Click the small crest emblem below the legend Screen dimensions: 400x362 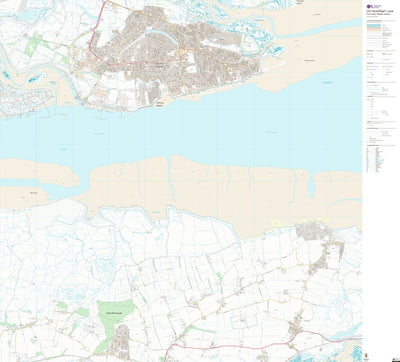pyautogui.click(x=366, y=355)
